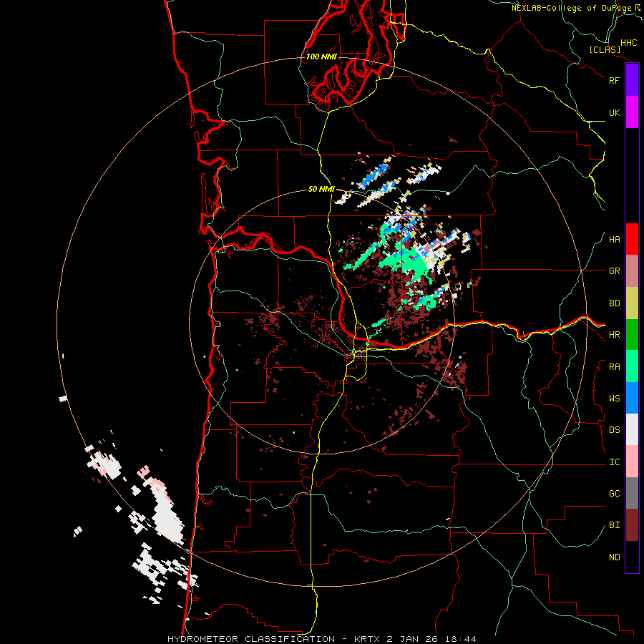Viewport: 644px width, 644px height.
Task: Click the red HA legend swatch
Action: pos(632,239)
